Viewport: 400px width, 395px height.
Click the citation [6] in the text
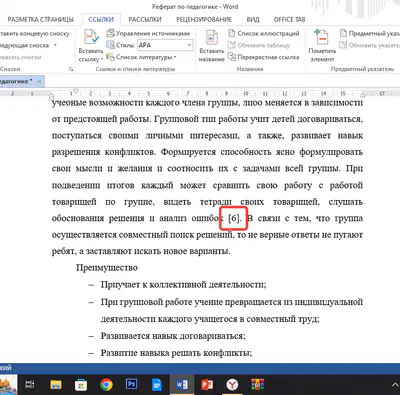click(234, 218)
